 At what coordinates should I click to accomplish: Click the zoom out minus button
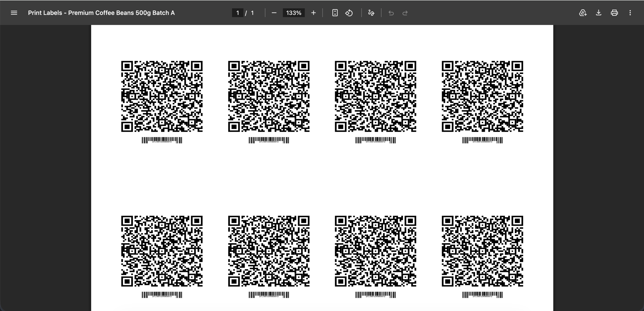click(x=274, y=13)
